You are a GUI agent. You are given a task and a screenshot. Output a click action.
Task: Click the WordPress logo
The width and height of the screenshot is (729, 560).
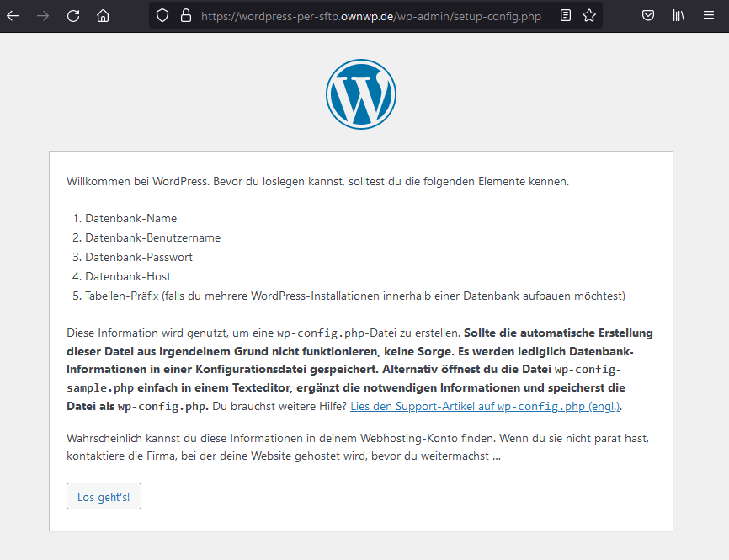tap(361, 94)
